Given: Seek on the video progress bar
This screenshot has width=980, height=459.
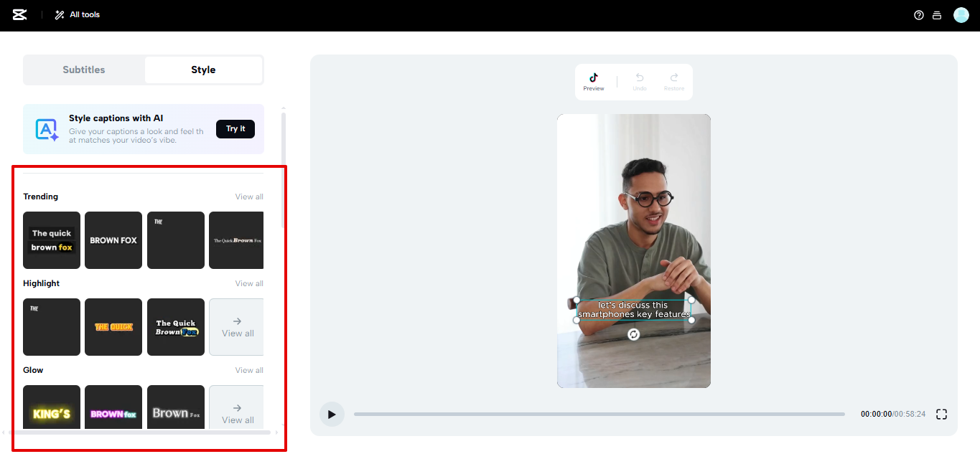Looking at the screenshot, I should [599, 414].
